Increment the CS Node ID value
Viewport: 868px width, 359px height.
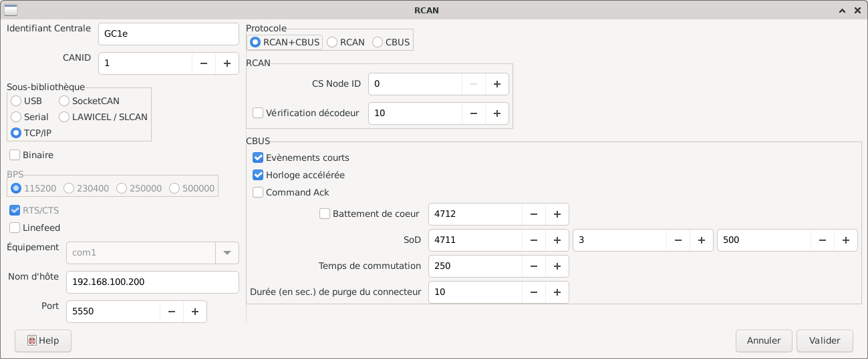[496, 84]
